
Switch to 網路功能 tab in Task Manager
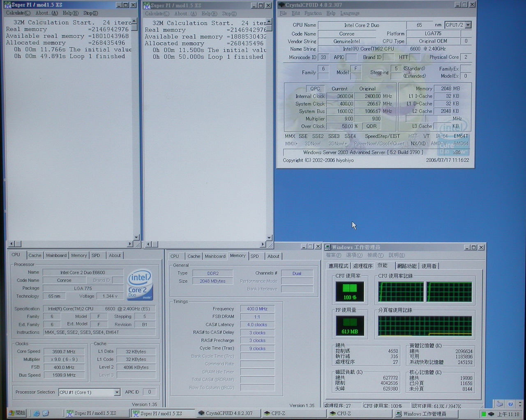coord(407,266)
